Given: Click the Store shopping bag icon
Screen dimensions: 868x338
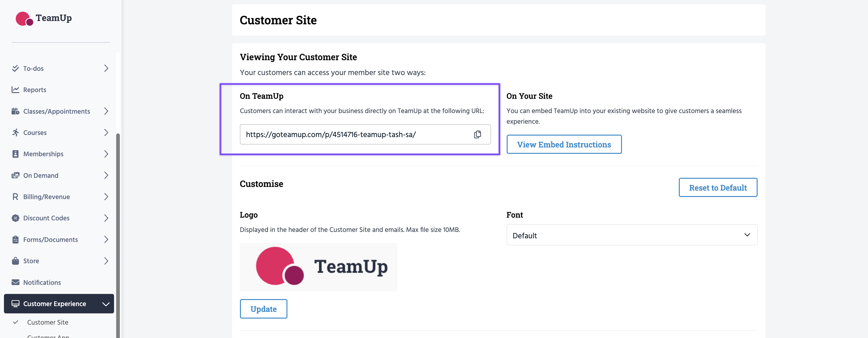Looking at the screenshot, I should coord(15,261).
